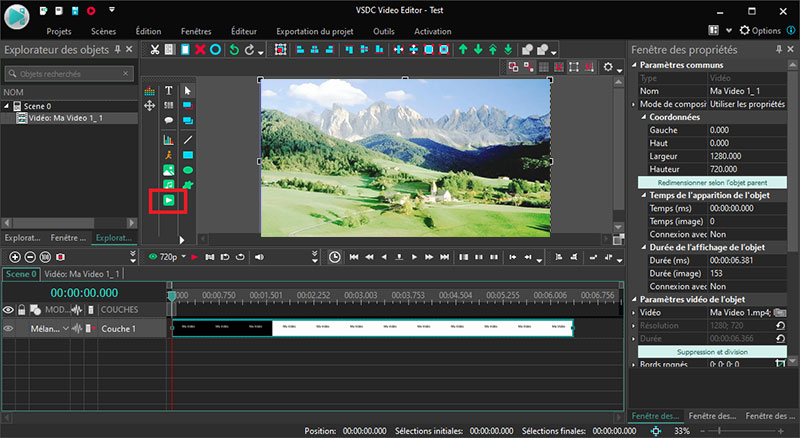Click the minus zoom-out timeline icon

[30, 257]
